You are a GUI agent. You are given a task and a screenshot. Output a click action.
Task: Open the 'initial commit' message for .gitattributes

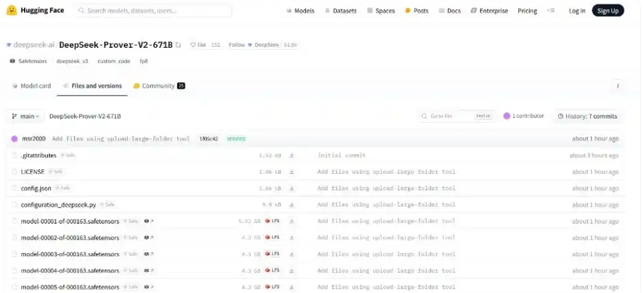click(341, 155)
